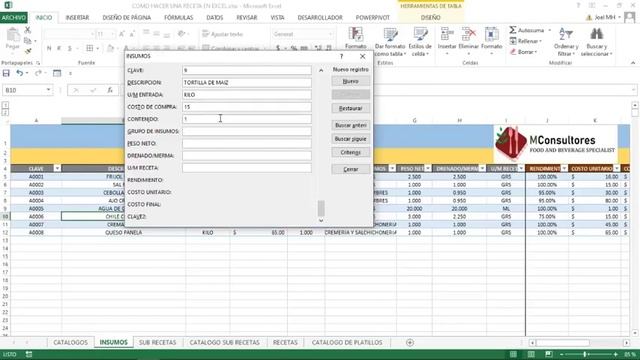Select cell A0008 in CLAVE column
The width and height of the screenshot is (640, 360).
click(36, 232)
